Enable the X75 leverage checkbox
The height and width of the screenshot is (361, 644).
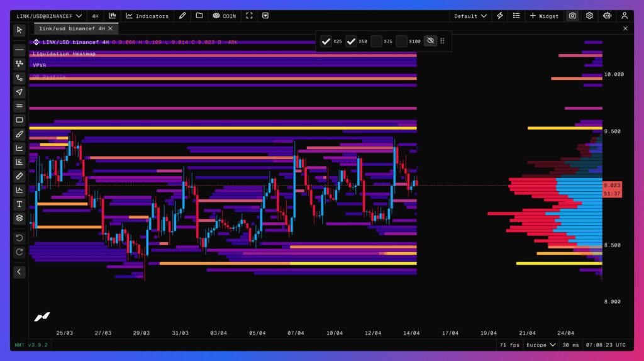click(376, 42)
